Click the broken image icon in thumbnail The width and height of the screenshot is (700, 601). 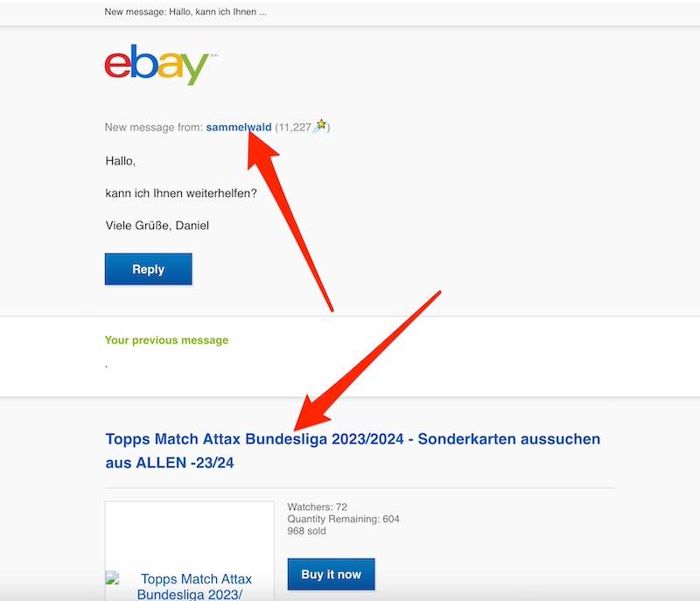click(x=112, y=577)
